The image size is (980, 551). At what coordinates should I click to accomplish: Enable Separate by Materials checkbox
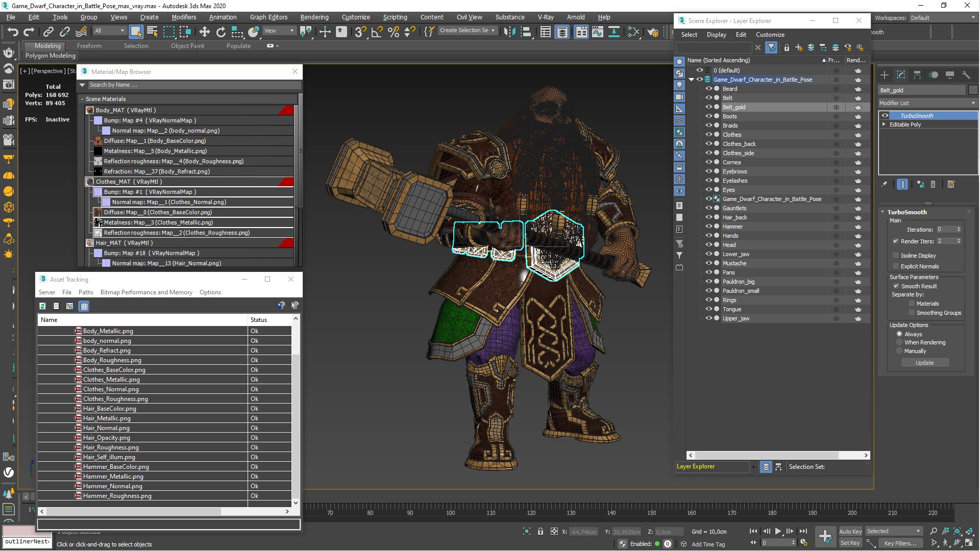[x=912, y=304]
